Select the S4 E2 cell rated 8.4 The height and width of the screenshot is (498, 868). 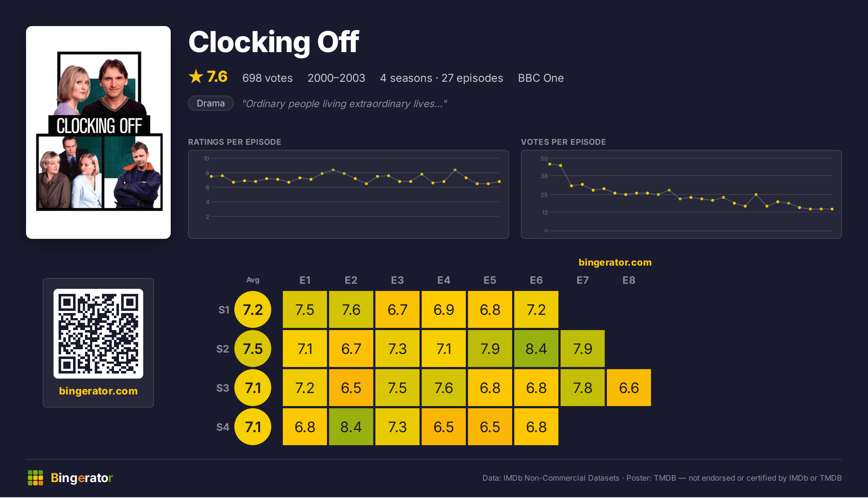pyautogui.click(x=351, y=427)
